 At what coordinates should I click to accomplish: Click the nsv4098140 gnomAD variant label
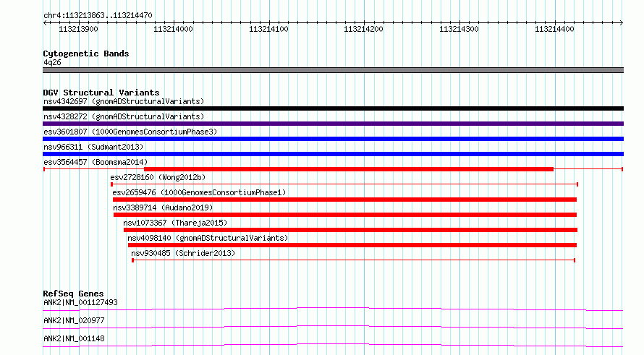point(208,238)
